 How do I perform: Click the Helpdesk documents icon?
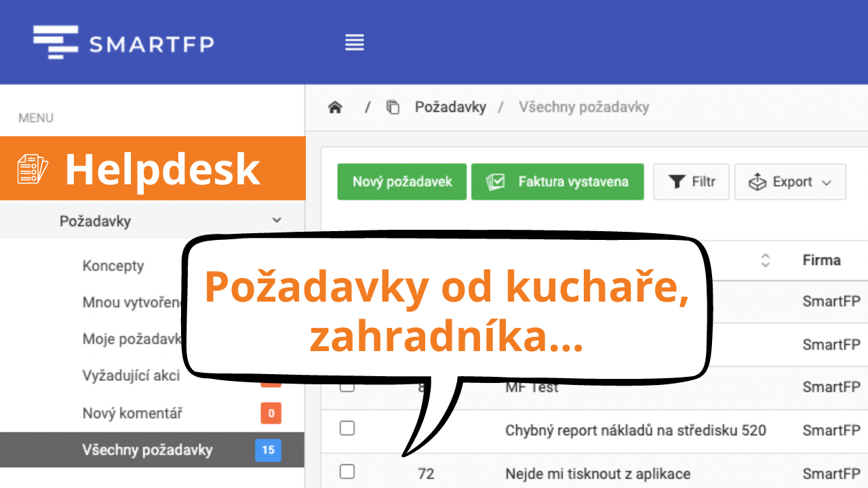point(33,169)
